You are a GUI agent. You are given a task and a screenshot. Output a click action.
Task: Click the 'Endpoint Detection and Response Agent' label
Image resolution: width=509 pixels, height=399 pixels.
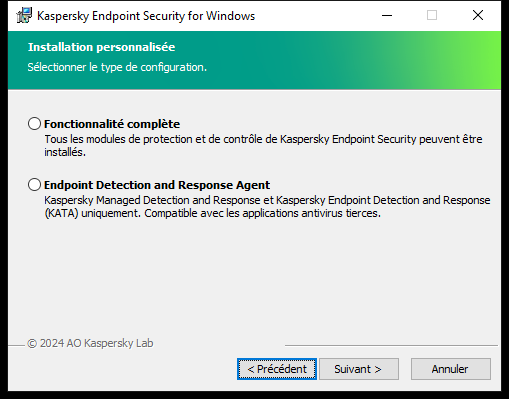pyautogui.click(x=157, y=185)
